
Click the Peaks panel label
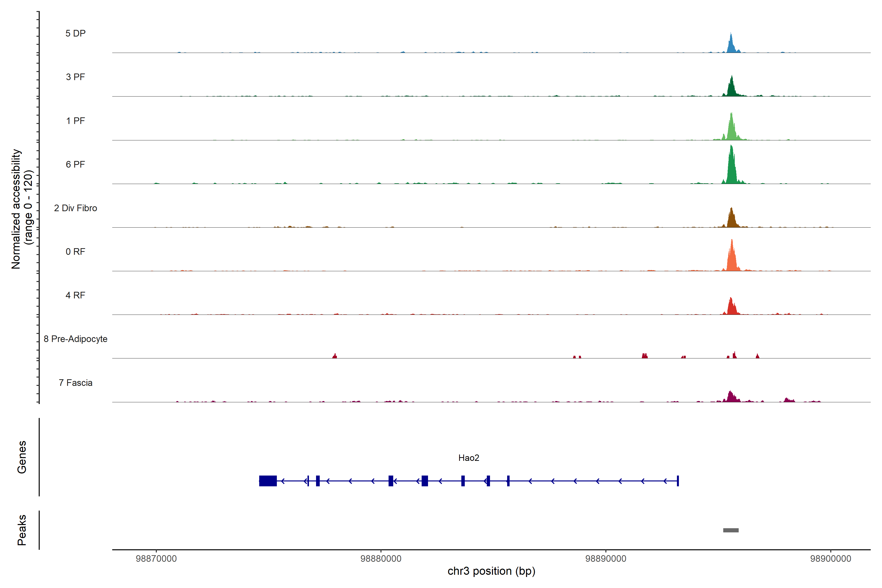(x=22, y=530)
